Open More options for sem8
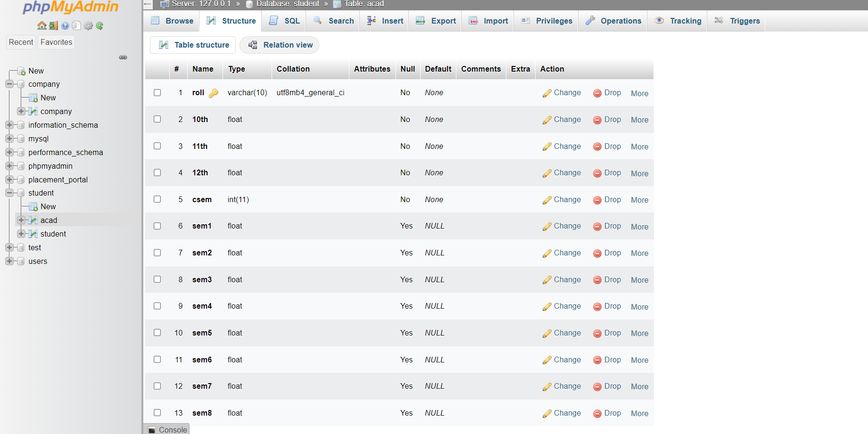Screen dimensions: 868x434 [639, 413]
